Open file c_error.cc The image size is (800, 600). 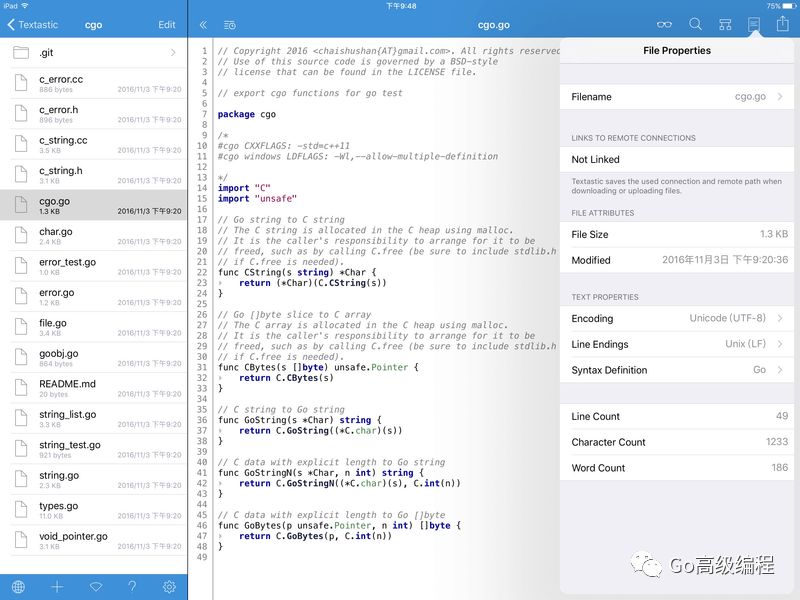tap(94, 83)
